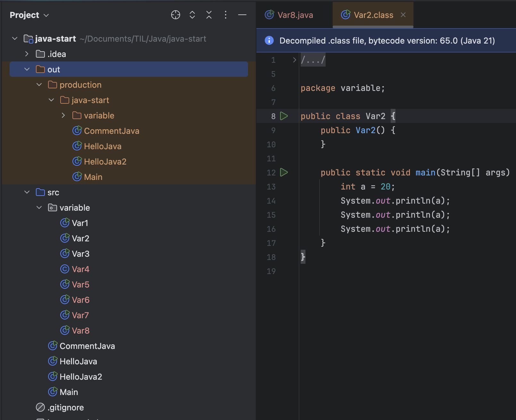
Task: Click main method name in code
Action: click(x=425, y=173)
